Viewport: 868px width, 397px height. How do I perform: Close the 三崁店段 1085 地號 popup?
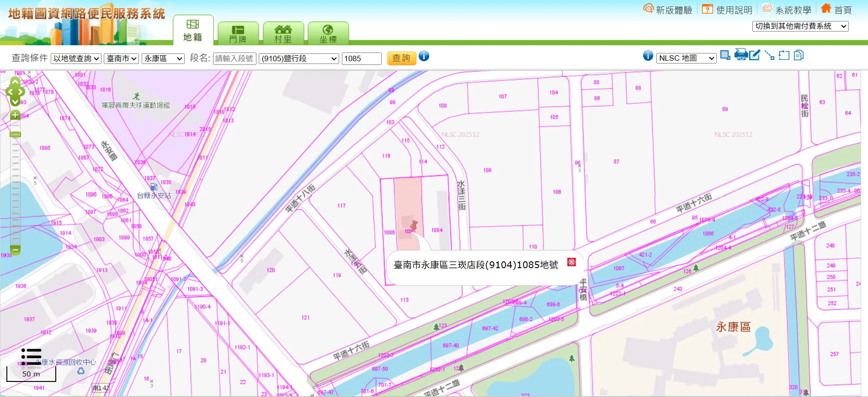(x=571, y=262)
